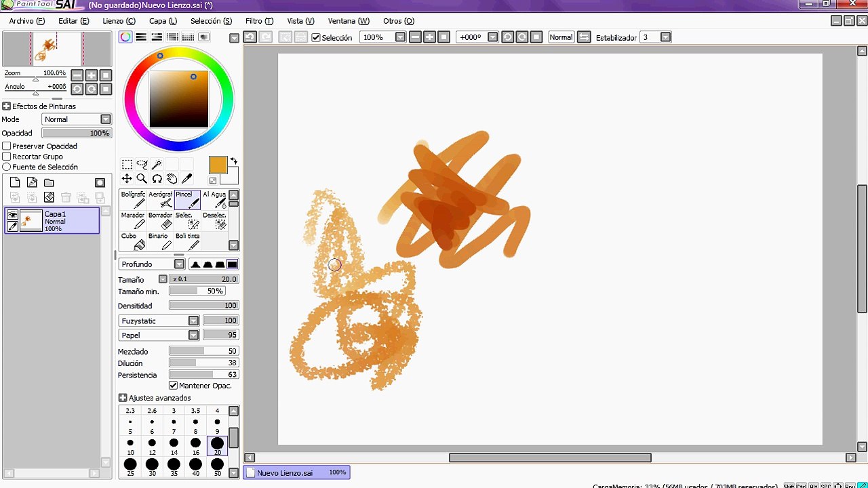Expand Ajustes avanzados section
The image size is (868, 488).
(x=123, y=398)
